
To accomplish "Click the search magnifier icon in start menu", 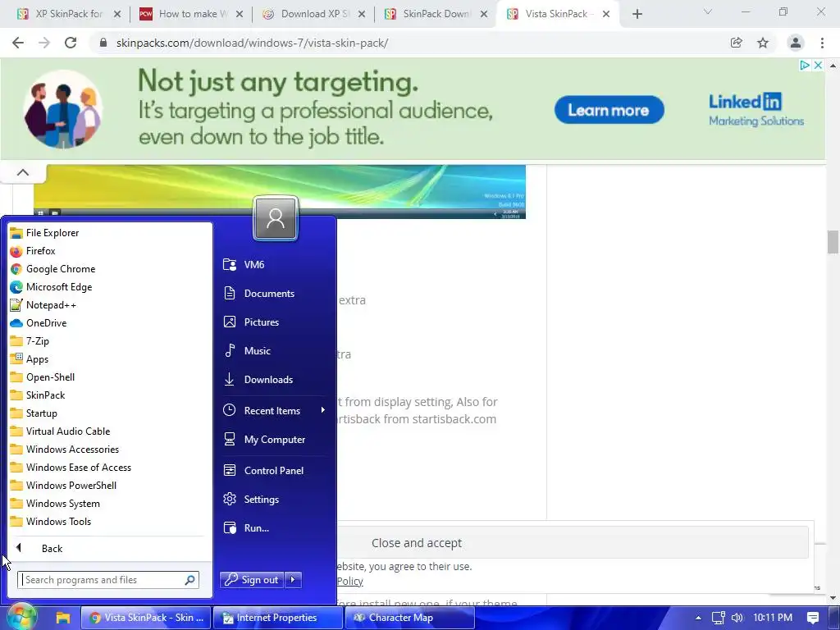I will pos(190,580).
